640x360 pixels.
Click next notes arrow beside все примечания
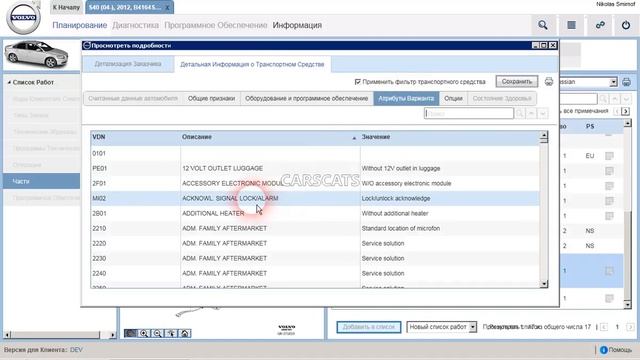[x=625, y=111]
